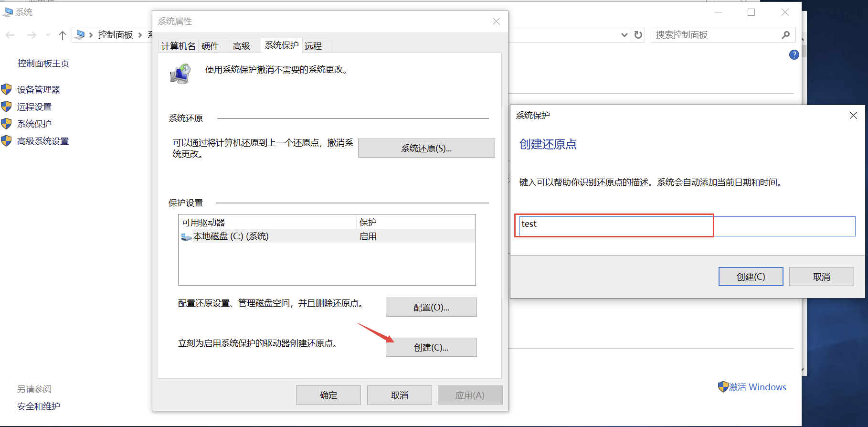Click the 保护 column header
Viewport: 868px width, 427px height.
(415, 222)
